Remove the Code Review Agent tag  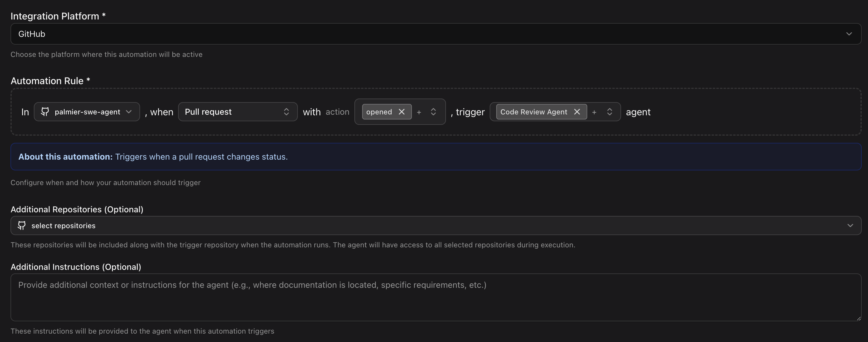(577, 112)
